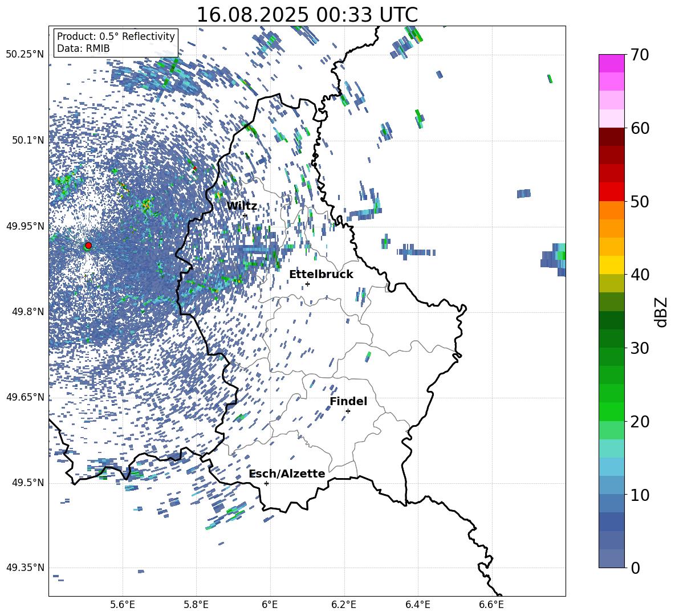This screenshot has height=616, width=675.
Task: Click the 49.5°N latitude label
Action: coord(28,483)
